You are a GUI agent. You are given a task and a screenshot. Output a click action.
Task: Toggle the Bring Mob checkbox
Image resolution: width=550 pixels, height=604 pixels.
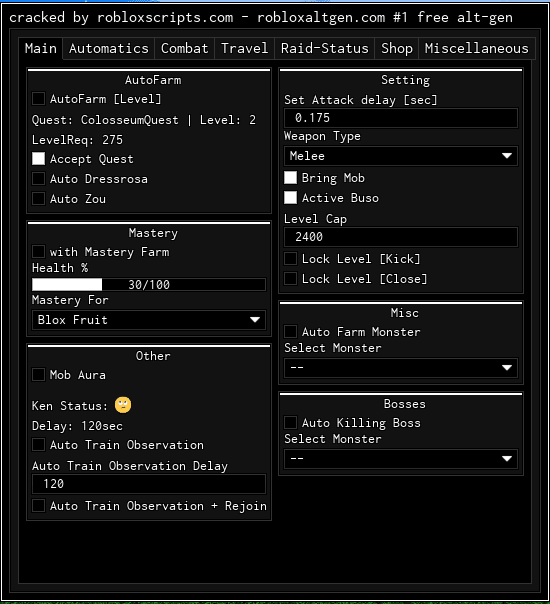tap(290, 178)
